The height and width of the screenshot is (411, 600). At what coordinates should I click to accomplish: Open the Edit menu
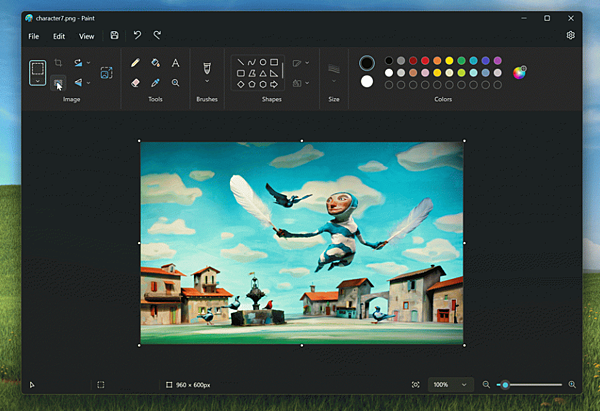59,36
